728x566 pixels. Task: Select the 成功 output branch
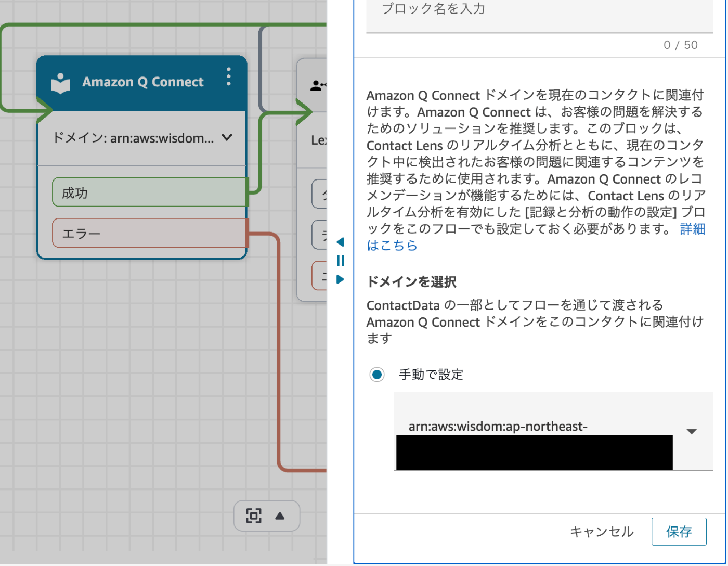[150, 192]
